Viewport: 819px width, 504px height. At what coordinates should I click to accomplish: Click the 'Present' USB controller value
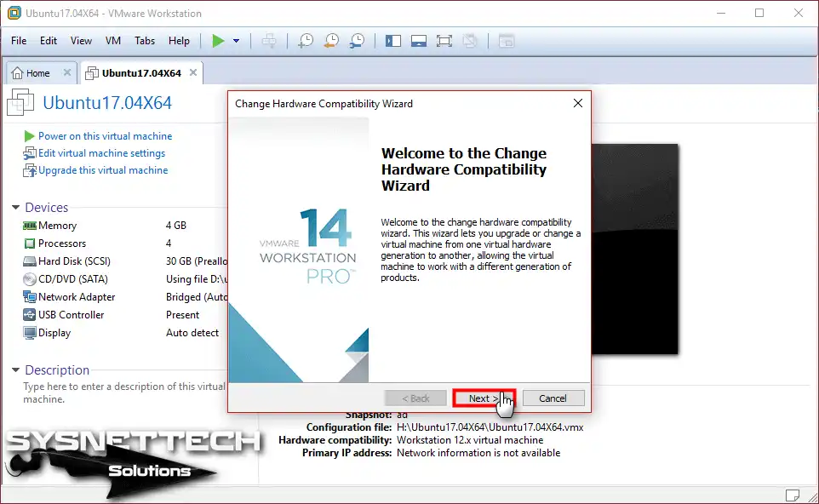(182, 315)
